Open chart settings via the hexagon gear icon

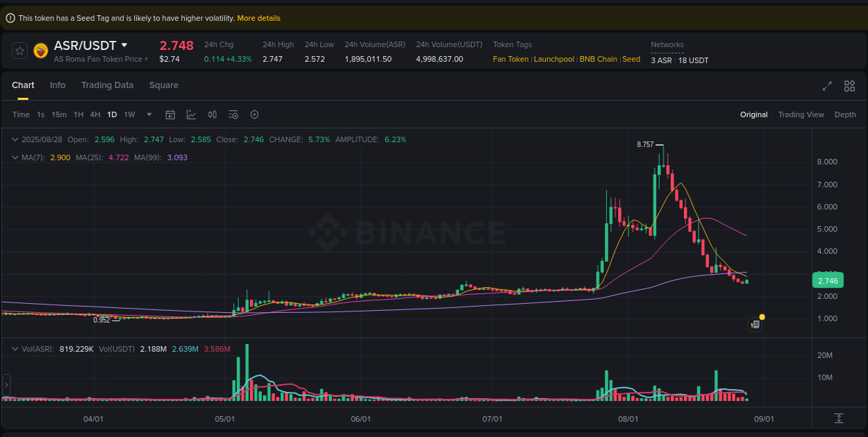[254, 114]
